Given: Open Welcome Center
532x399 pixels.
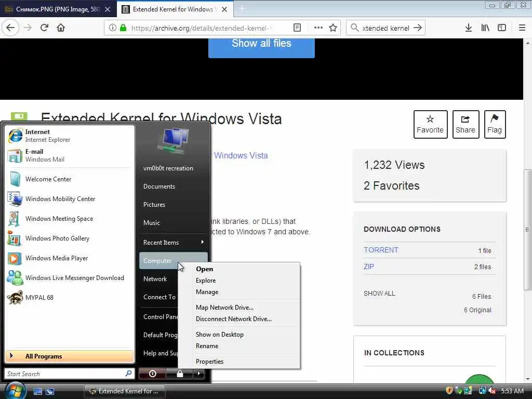Looking at the screenshot, I should point(71,179).
